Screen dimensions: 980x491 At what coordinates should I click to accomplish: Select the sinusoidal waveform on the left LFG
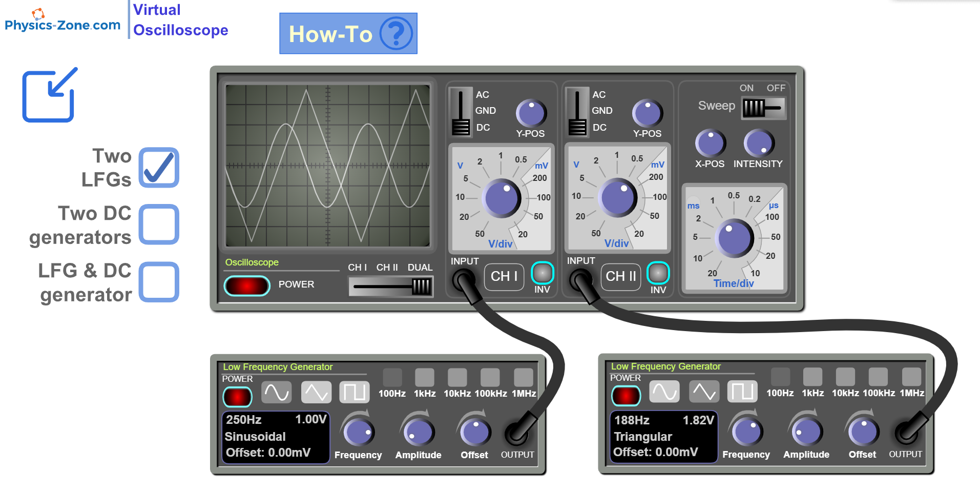tap(276, 392)
